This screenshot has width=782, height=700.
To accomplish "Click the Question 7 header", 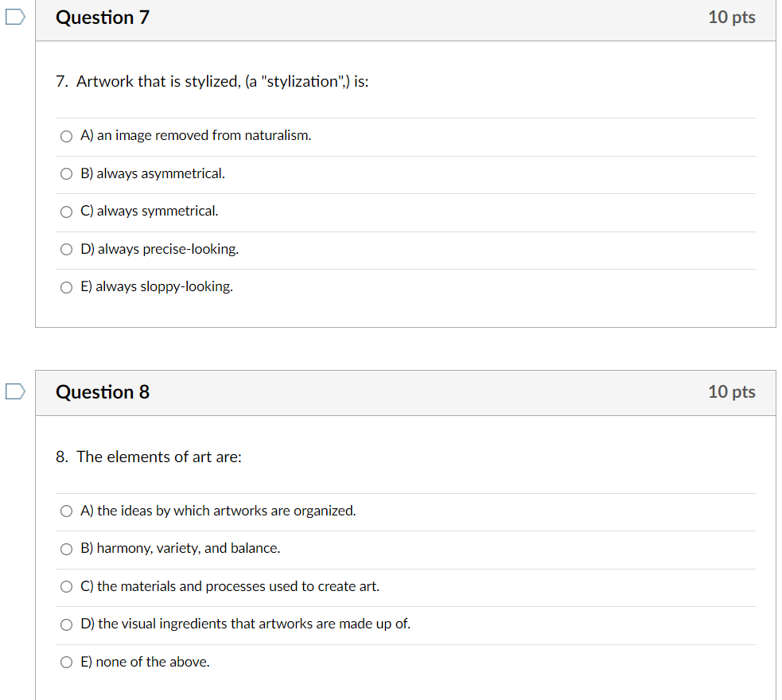I will pyautogui.click(x=103, y=17).
